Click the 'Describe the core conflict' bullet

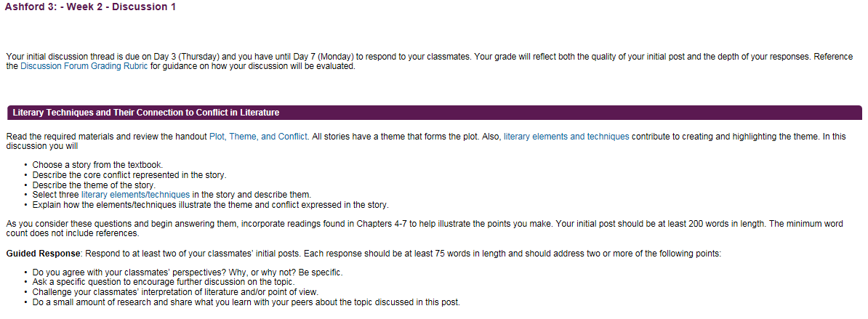[129, 174]
